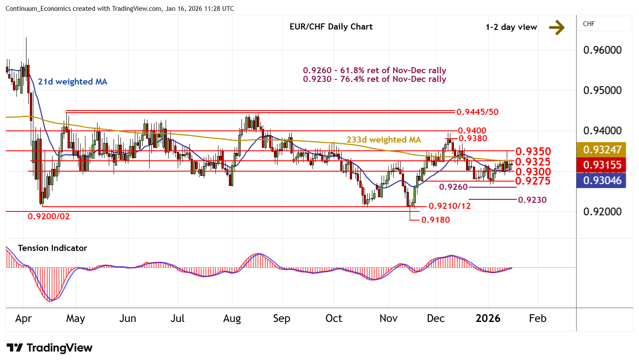The height and width of the screenshot is (364, 639).
Task: Click the sideways arrow beside 1-2 day view
Action: pyautogui.click(x=557, y=27)
